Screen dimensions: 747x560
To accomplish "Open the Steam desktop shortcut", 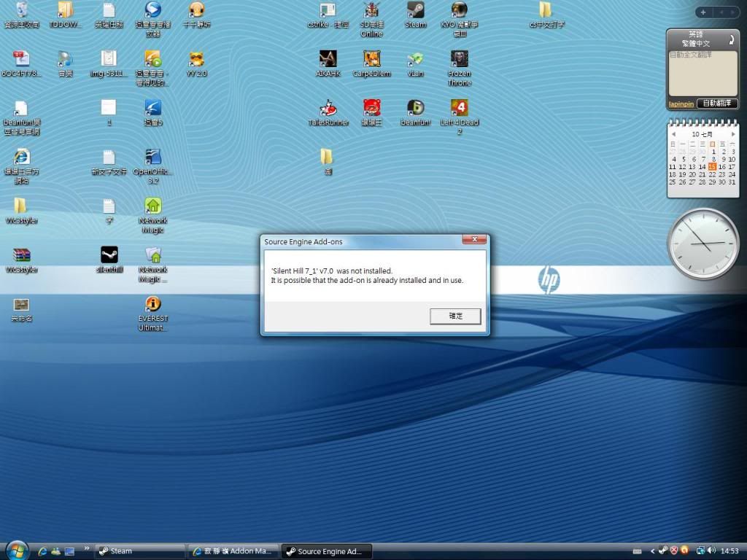I will pyautogui.click(x=415, y=10).
